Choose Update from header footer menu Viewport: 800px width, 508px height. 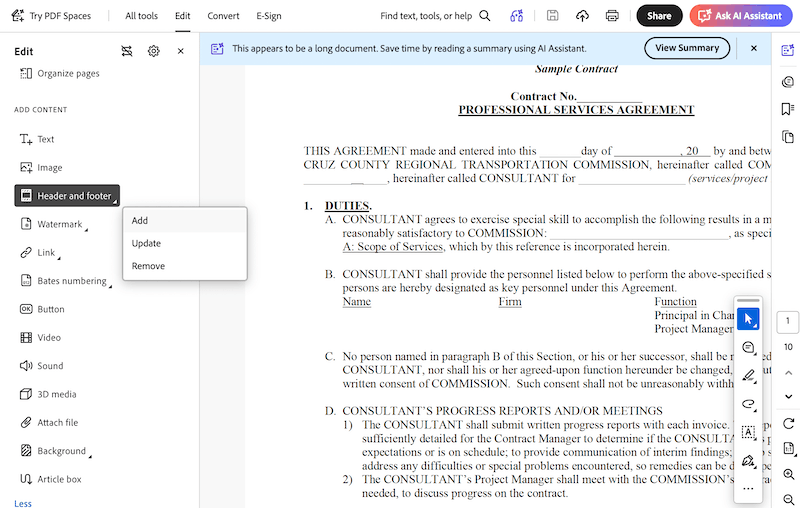pos(185,243)
